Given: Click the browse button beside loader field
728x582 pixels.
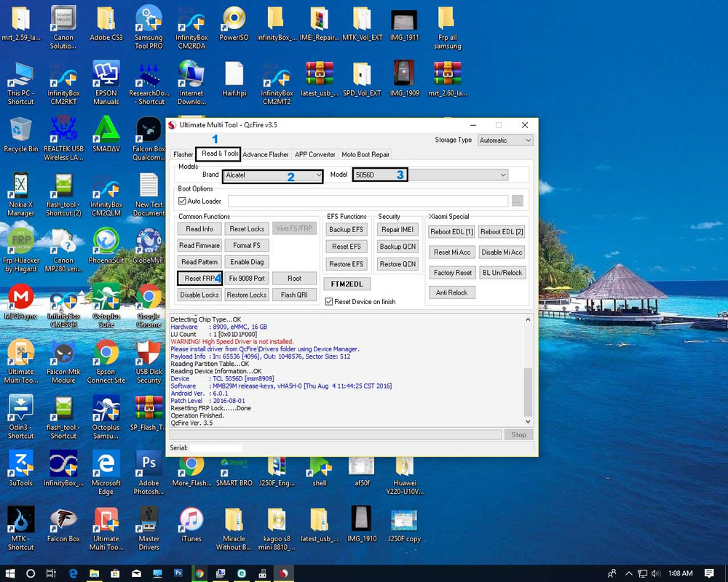Looking at the screenshot, I should pyautogui.click(x=517, y=201).
